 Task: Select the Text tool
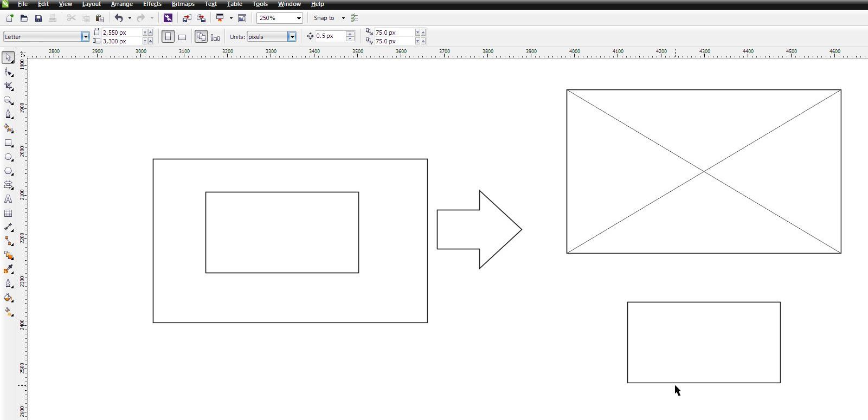tap(8, 199)
